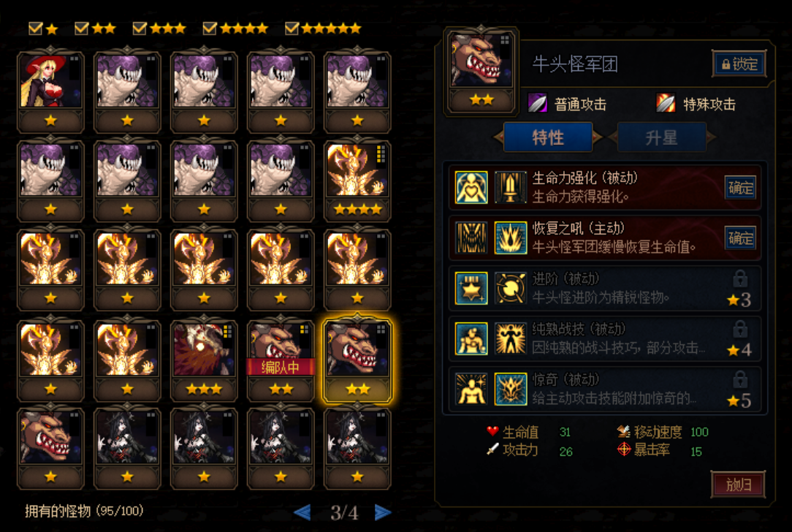Viewport: 792px width, 532px height.
Task: Toggle the three-star filter checkbox
Action: 140,28
